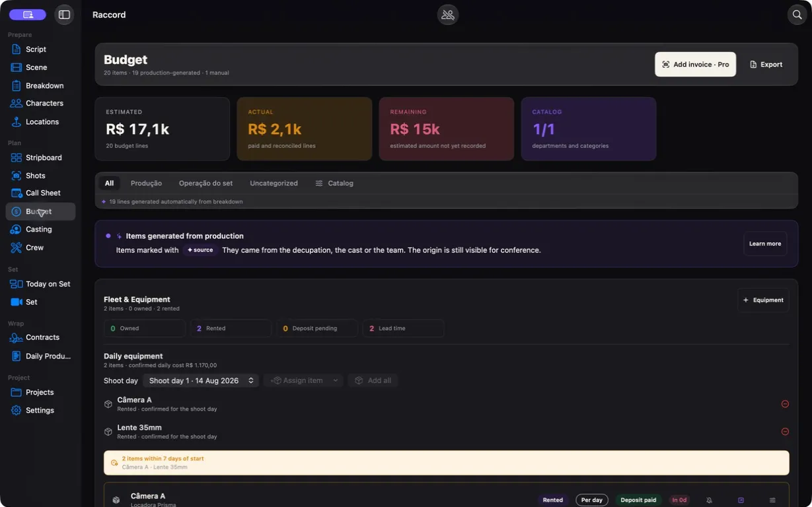Open Locations in the sidebar

40,122
